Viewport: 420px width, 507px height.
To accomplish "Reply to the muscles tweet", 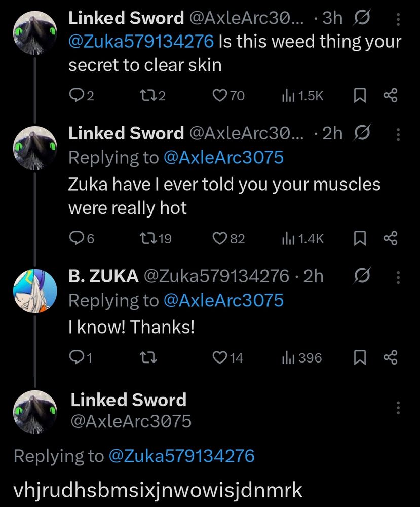I will click(x=75, y=238).
